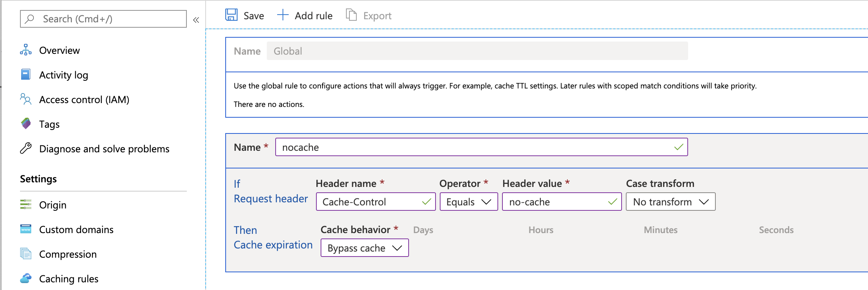This screenshot has width=868, height=290.
Task: Click the rule Name field containing nocache
Action: (x=481, y=147)
